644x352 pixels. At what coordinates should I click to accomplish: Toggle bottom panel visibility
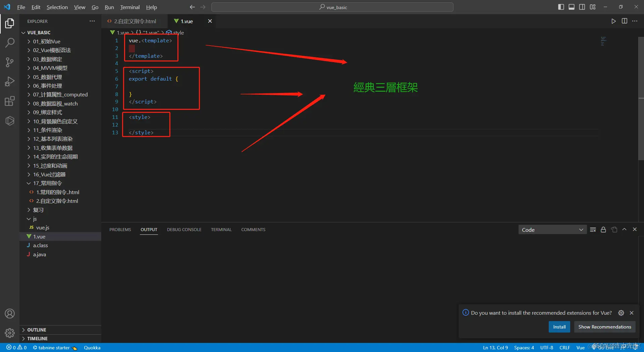tap(572, 7)
